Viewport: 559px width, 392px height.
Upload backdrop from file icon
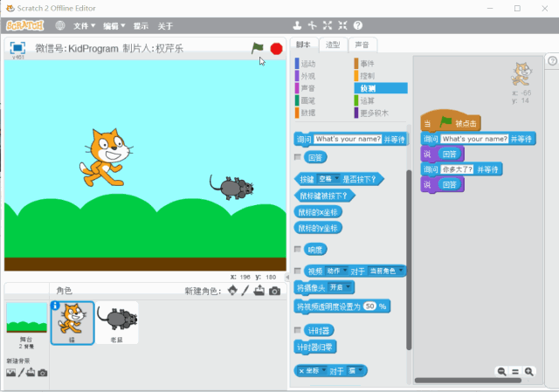coord(31,373)
